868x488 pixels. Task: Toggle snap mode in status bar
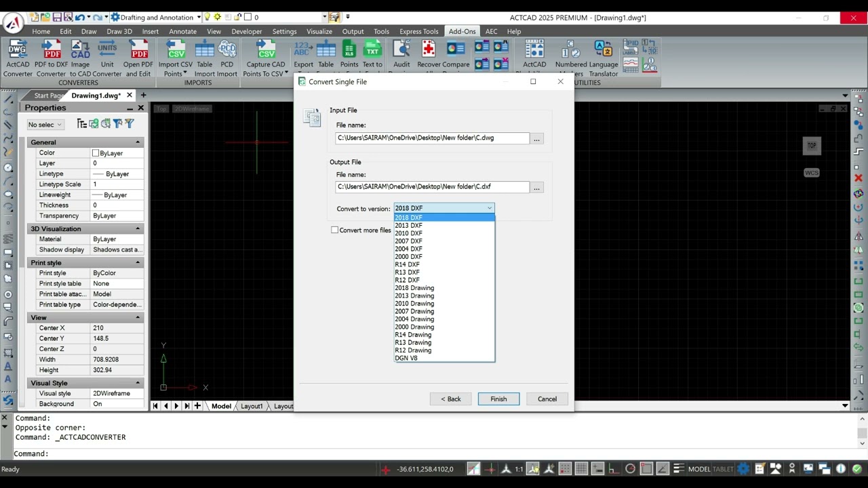click(x=566, y=469)
